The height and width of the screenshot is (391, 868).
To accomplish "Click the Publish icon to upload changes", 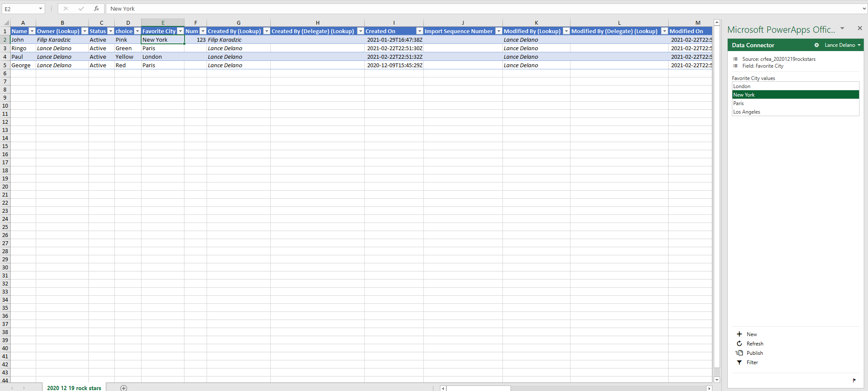I will coord(739,353).
